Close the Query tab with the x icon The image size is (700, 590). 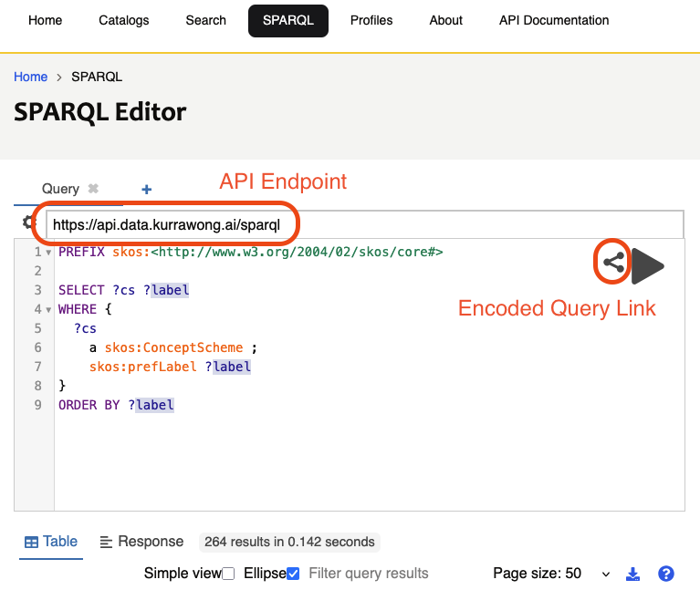coord(93,189)
